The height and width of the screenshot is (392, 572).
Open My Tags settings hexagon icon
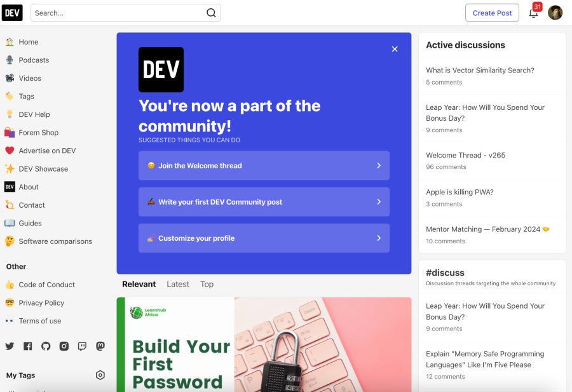point(100,375)
